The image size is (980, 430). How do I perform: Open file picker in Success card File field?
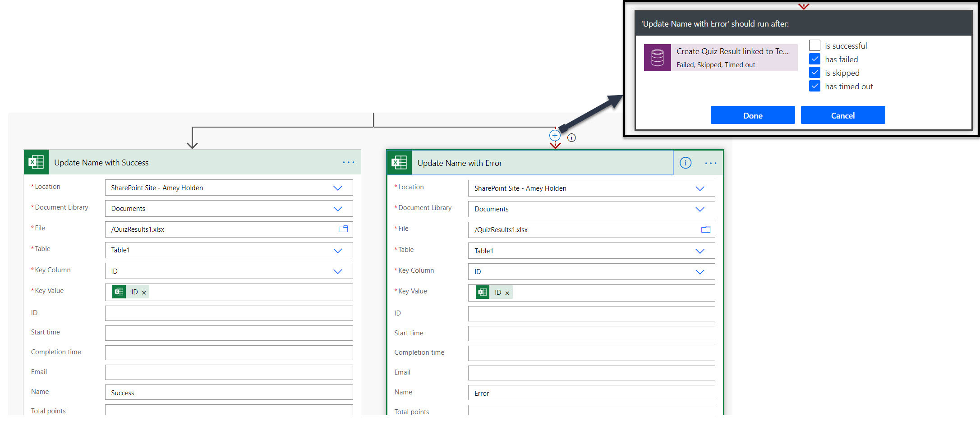click(x=343, y=229)
